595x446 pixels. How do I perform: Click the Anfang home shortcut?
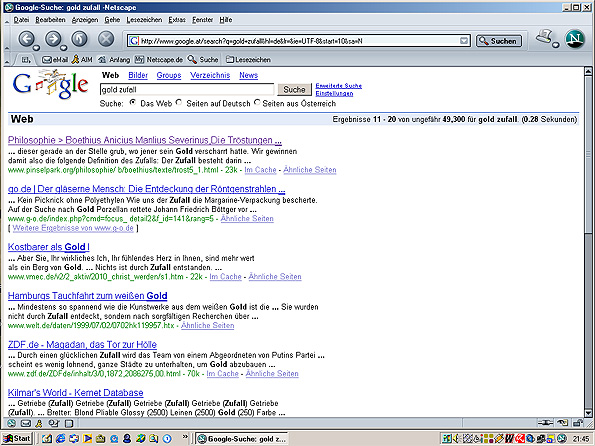pyautogui.click(x=114, y=60)
